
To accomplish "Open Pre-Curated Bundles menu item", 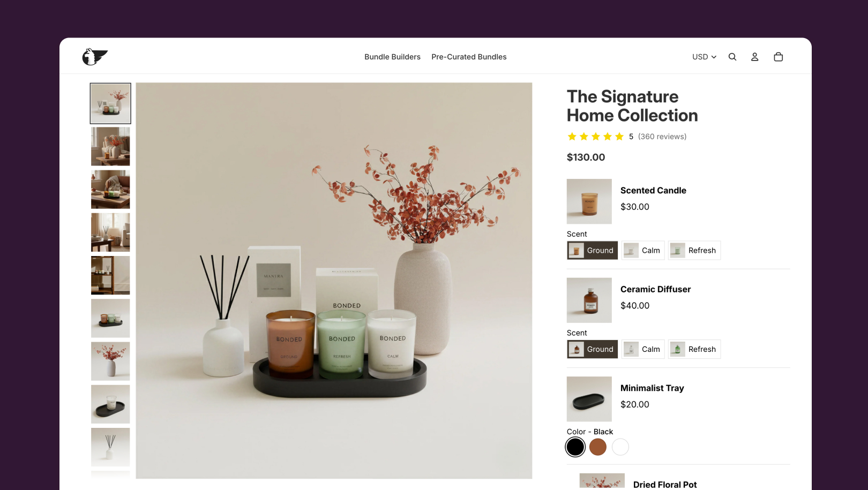I will pyautogui.click(x=469, y=57).
